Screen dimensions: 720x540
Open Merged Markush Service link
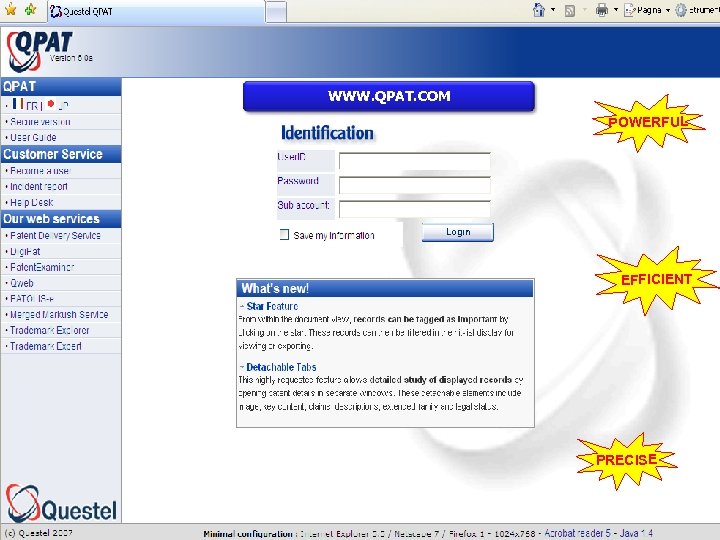59,315
